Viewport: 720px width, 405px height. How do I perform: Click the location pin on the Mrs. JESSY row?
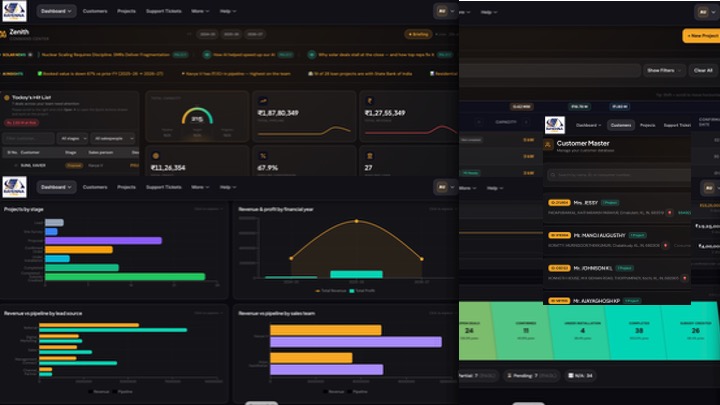pyautogui.click(x=669, y=213)
